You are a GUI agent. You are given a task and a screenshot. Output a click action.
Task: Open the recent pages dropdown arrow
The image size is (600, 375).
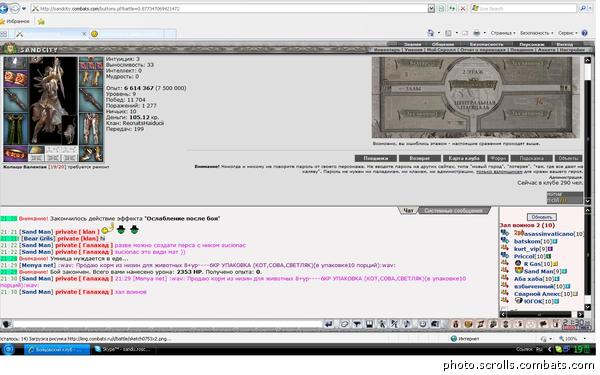click(24, 8)
